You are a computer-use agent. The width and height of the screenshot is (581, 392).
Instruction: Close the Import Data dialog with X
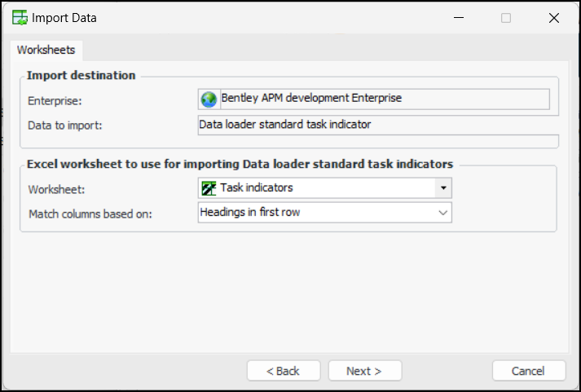[554, 17]
